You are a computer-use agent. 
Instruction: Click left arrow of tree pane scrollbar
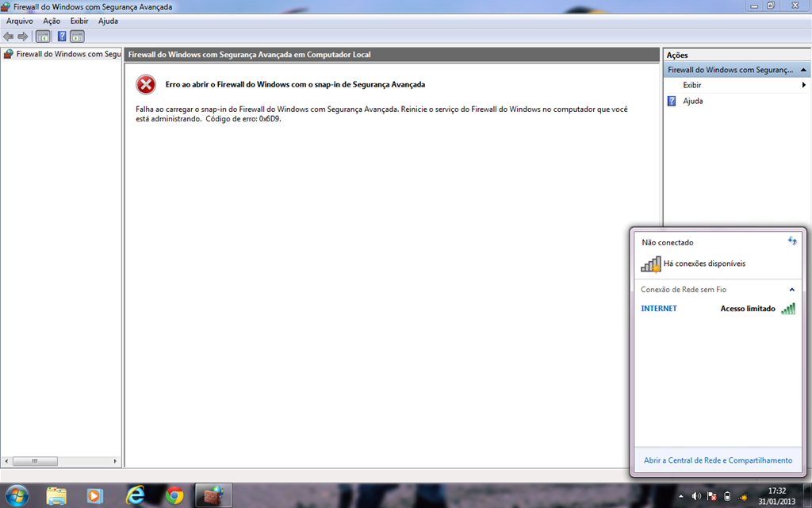tap(6, 461)
